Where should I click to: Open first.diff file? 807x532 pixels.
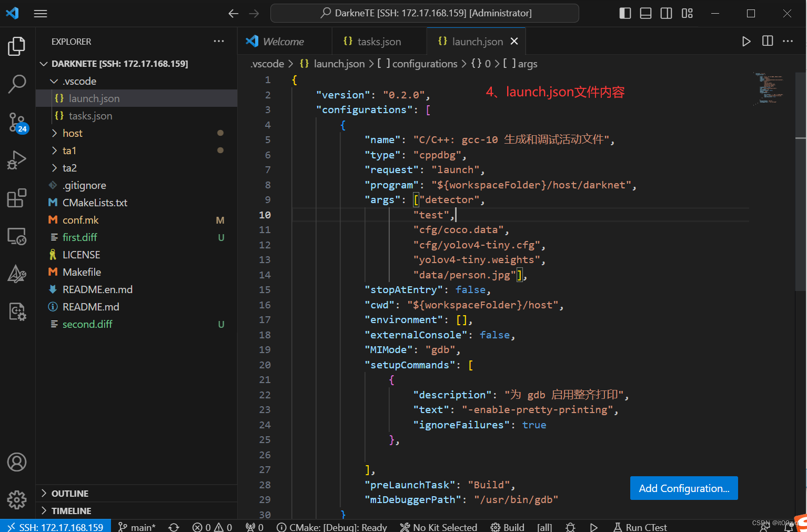coord(136,237)
